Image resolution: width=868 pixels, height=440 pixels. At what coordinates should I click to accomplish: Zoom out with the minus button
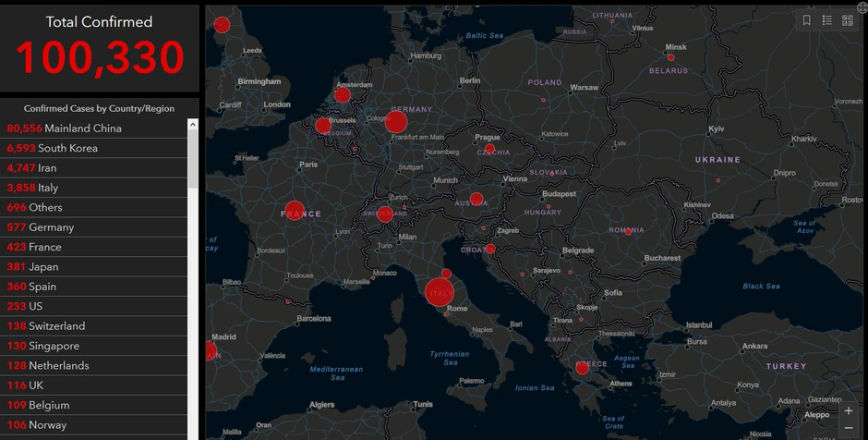(849, 427)
